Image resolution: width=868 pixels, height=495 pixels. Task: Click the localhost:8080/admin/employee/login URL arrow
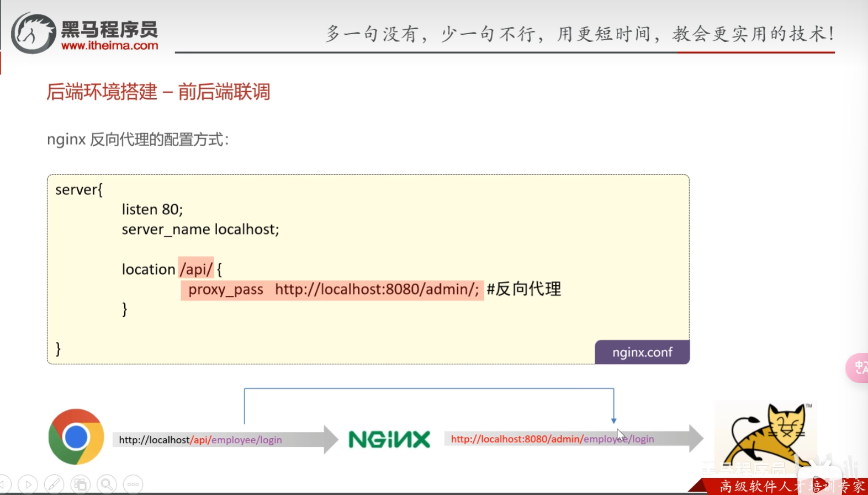tap(569, 439)
